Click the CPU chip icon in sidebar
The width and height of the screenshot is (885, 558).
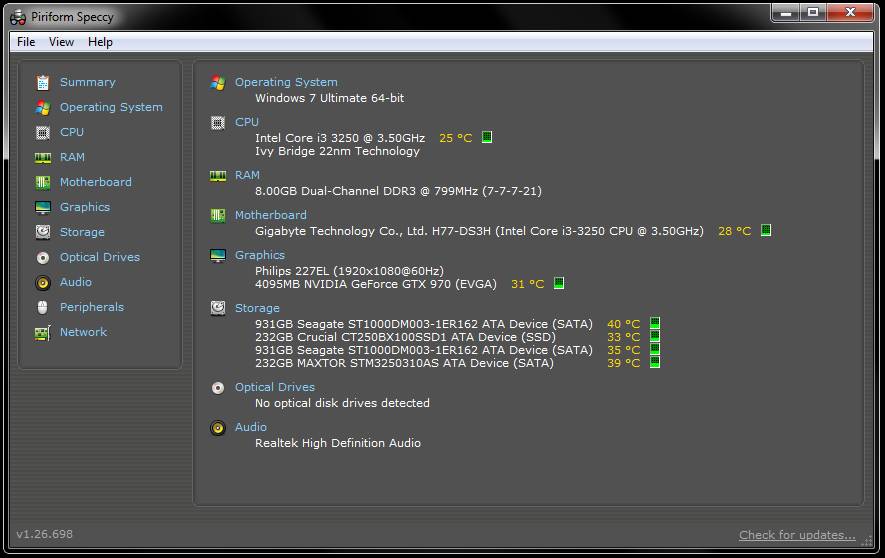click(43, 133)
